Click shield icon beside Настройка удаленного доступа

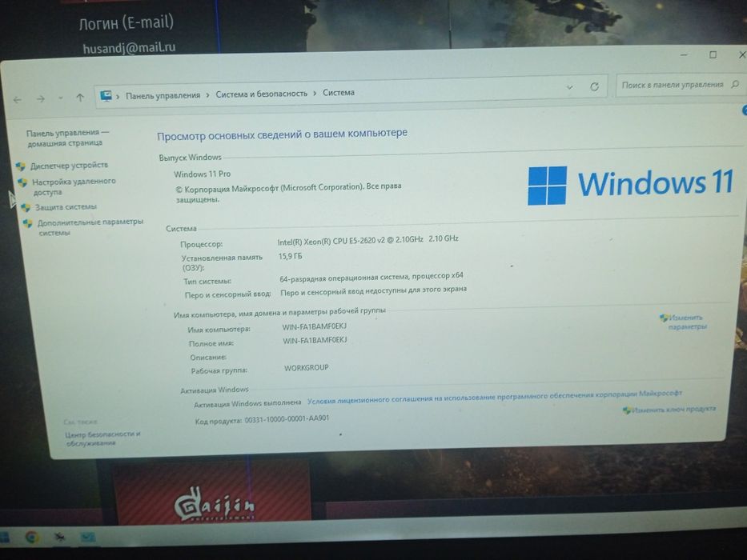click(x=22, y=182)
